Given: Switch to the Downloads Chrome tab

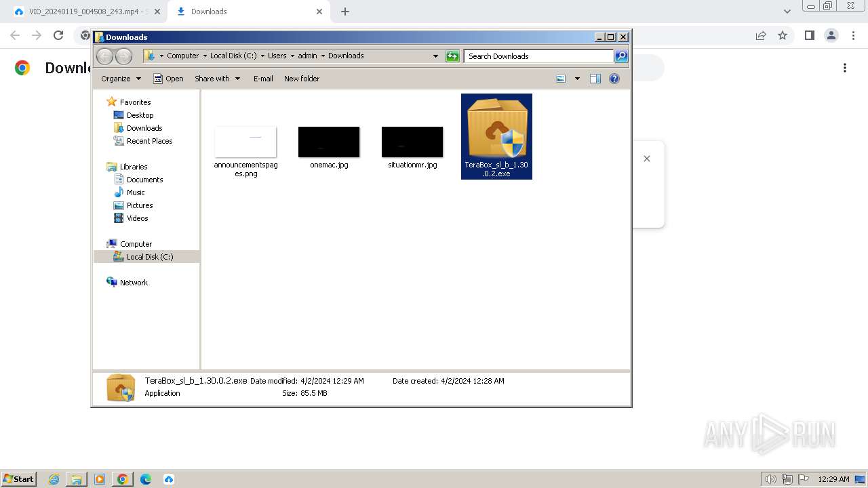Looking at the screenshot, I should [249, 12].
